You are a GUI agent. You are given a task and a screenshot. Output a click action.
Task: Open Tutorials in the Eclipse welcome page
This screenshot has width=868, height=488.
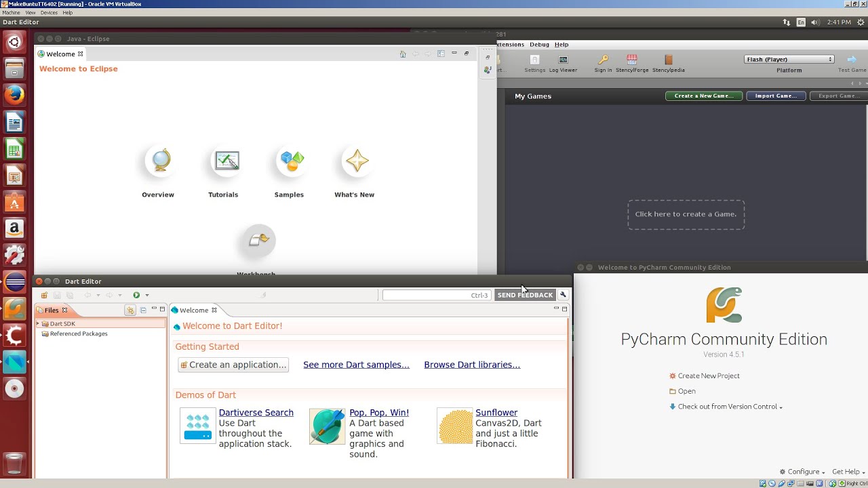tap(226, 161)
